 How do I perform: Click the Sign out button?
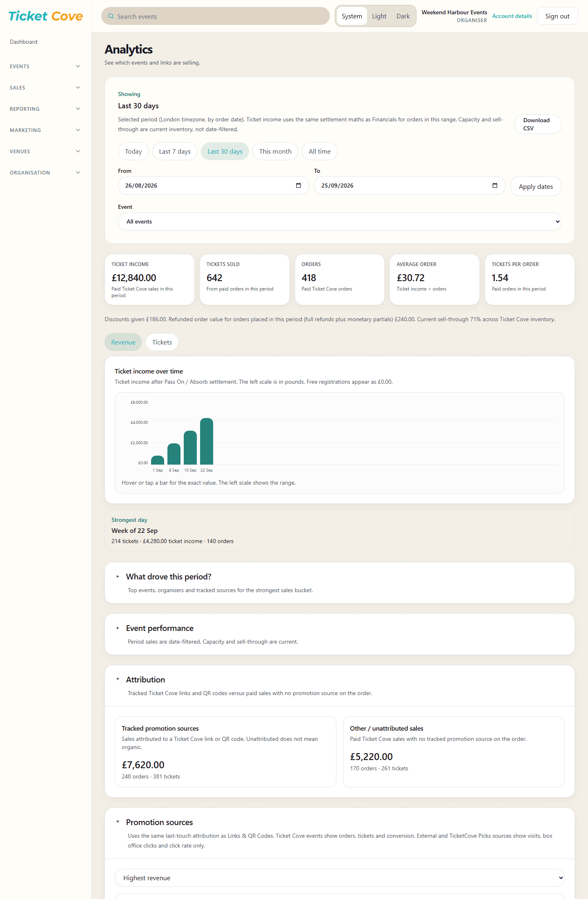(x=557, y=16)
